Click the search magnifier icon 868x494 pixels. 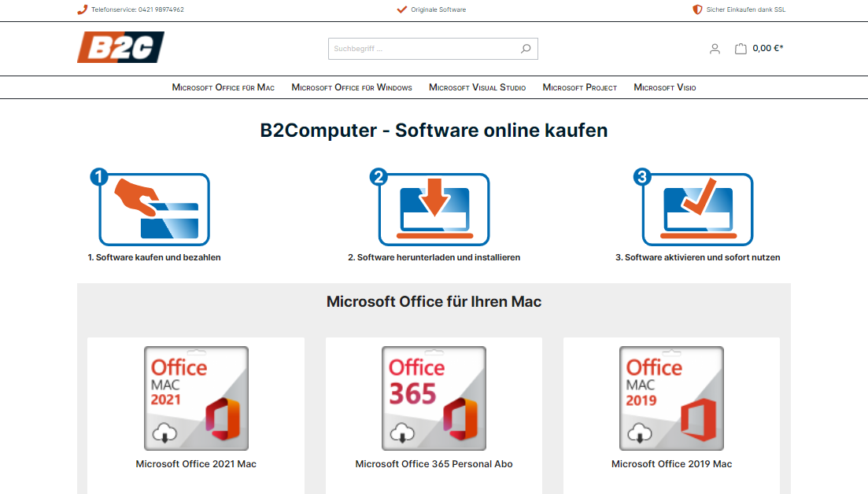pos(526,49)
